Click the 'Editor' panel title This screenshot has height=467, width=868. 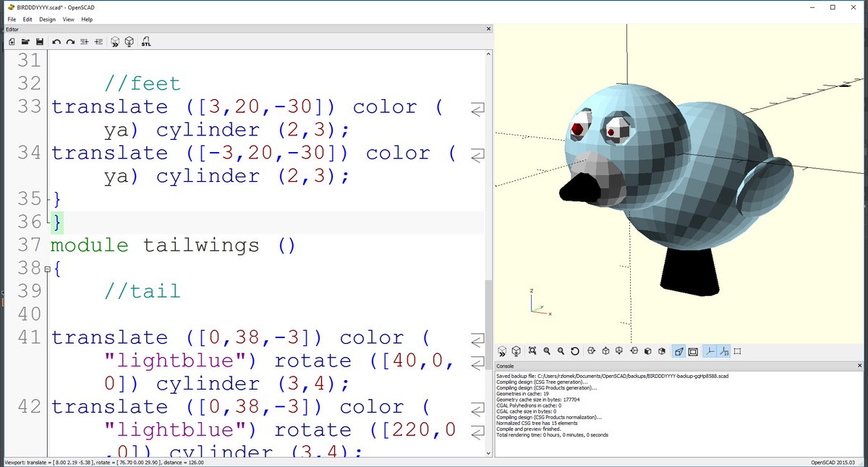[12, 30]
